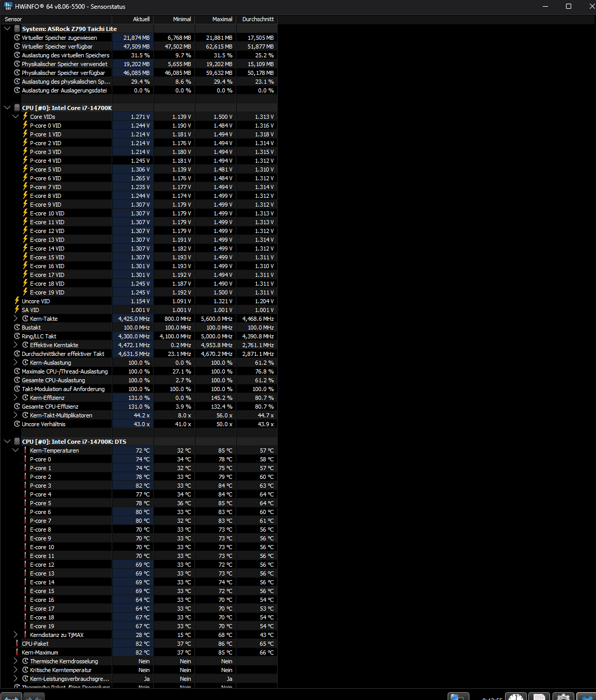Viewport: 596px width, 700px height.
Task: Click the 145.2 % maximal Kern-Effizienz value
Action: pyautogui.click(x=222, y=398)
